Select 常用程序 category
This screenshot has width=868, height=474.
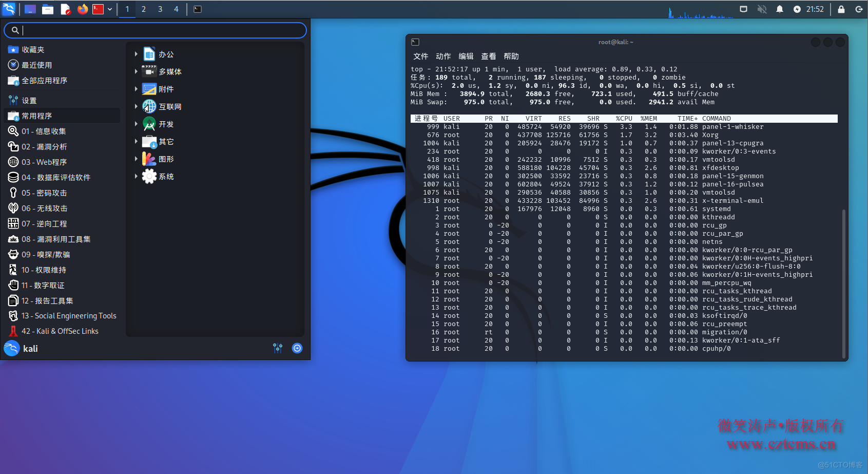(62, 116)
